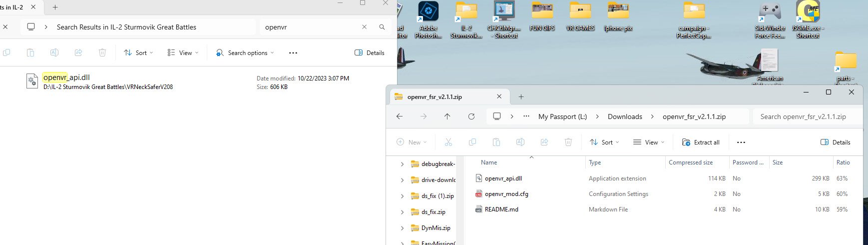
Task: Click Search in the IL-2 search window
Action: [382, 27]
